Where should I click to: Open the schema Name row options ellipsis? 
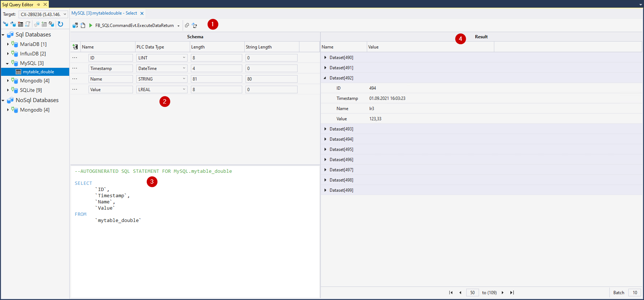point(75,79)
